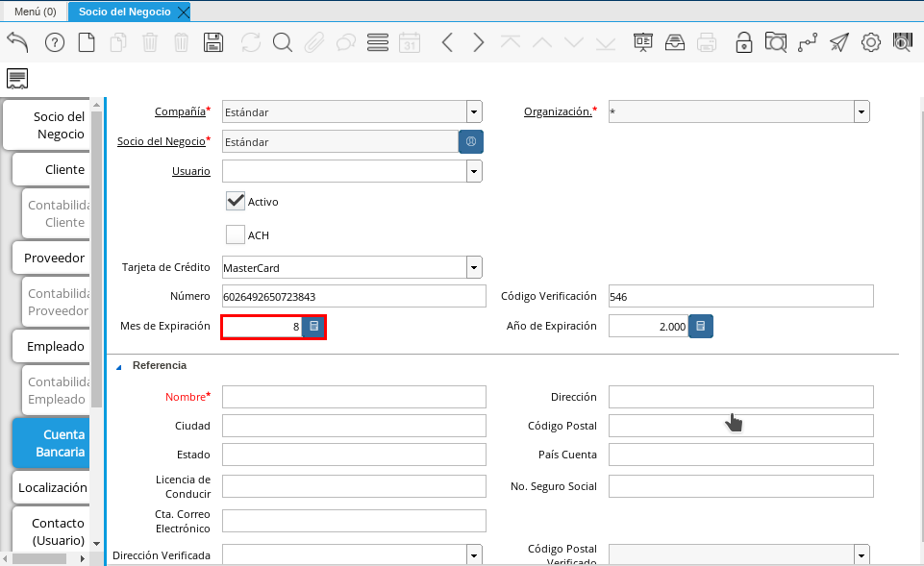This screenshot has width=924, height=566.
Task: Switch to the Menú (0) tab
Action: [x=35, y=12]
